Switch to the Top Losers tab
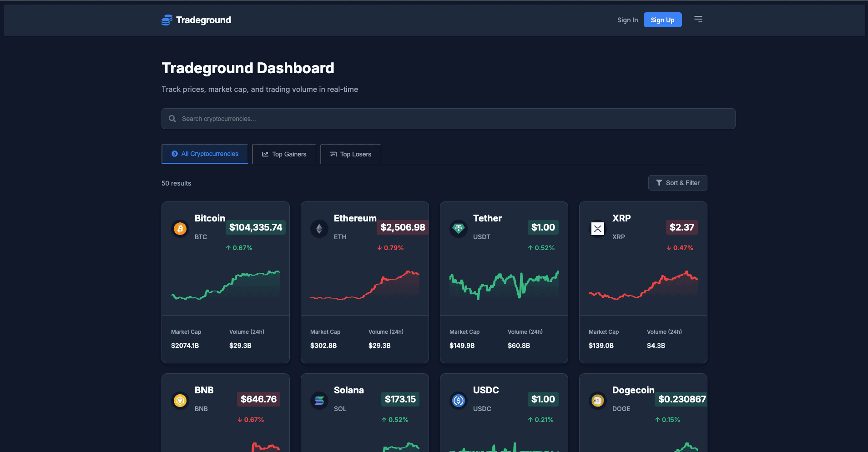This screenshot has height=452, width=868. click(x=350, y=154)
